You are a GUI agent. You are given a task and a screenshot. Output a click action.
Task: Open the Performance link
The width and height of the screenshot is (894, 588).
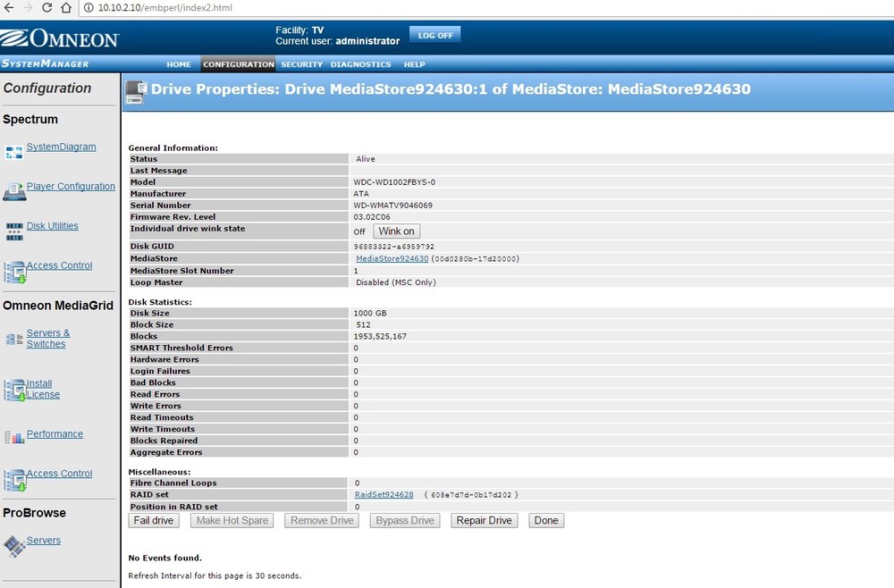point(55,433)
